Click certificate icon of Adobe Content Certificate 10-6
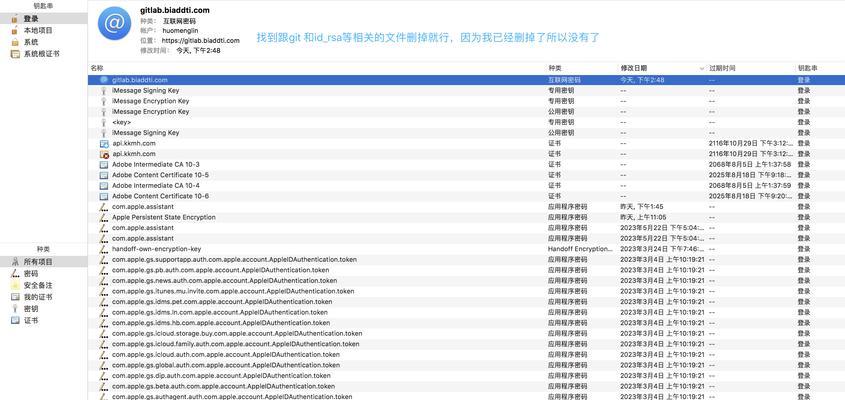845x400 pixels. tap(104, 196)
